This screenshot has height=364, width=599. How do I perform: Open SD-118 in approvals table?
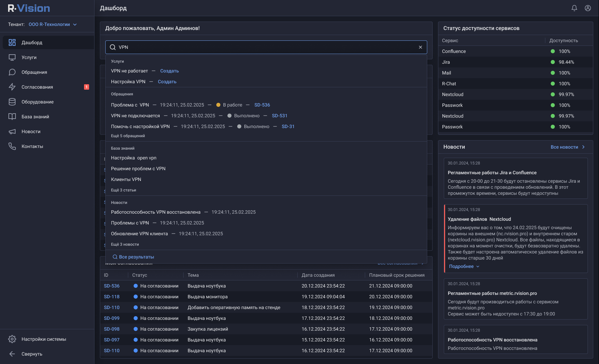click(112, 297)
